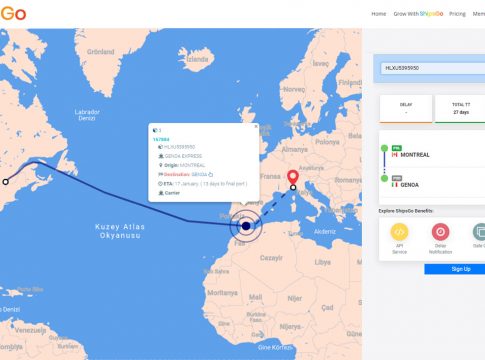Close the shipment info popup

click(256, 126)
